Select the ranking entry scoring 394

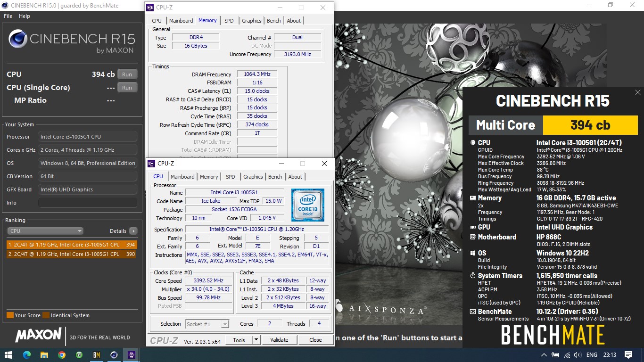point(71,245)
